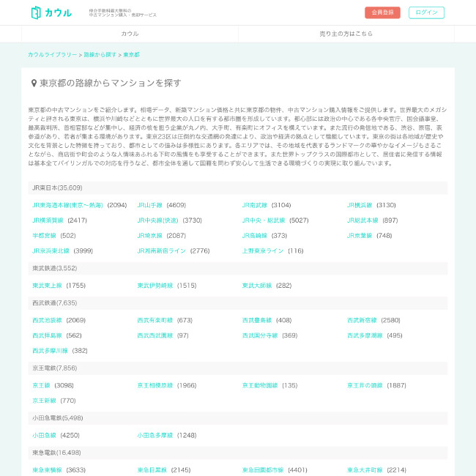Screen dimensions: 476x476
Task: Open the 上野東京ライン link
Action: point(263,250)
